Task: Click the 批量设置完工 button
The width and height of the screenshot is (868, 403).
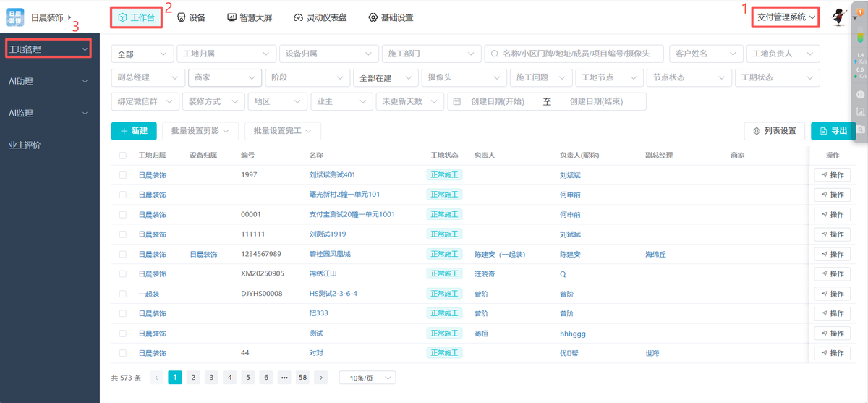Action: click(x=283, y=131)
